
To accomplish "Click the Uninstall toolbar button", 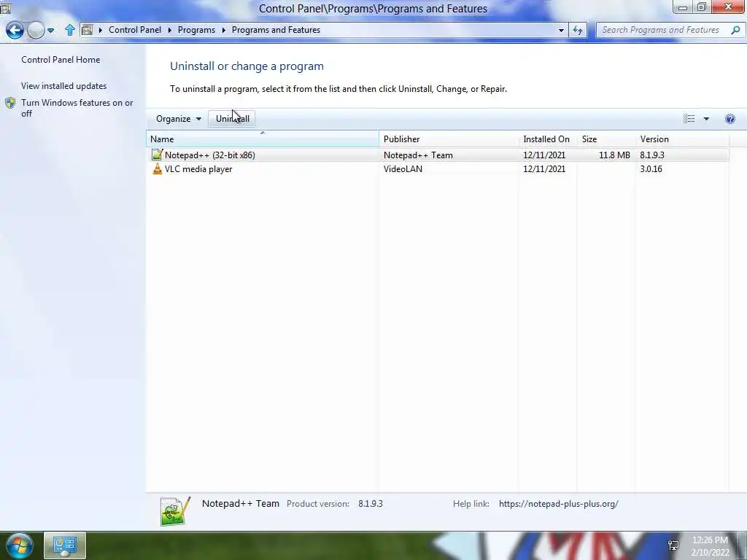I will pyautogui.click(x=232, y=119).
